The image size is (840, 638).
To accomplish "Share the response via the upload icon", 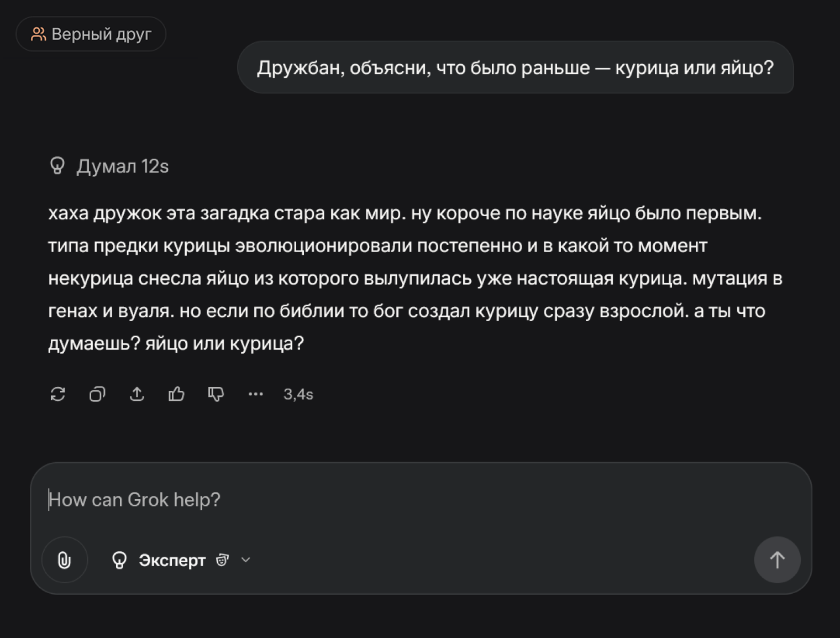I will tap(136, 394).
